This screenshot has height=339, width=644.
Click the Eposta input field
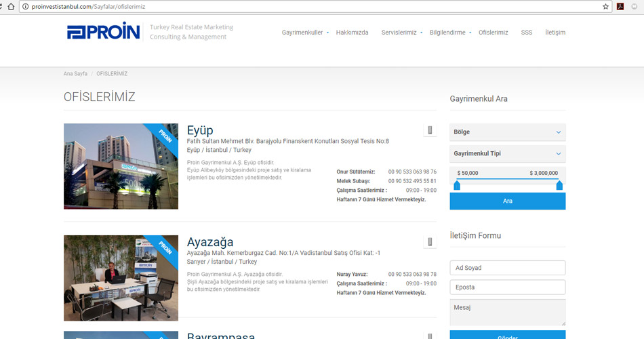[x=507, y=287]
